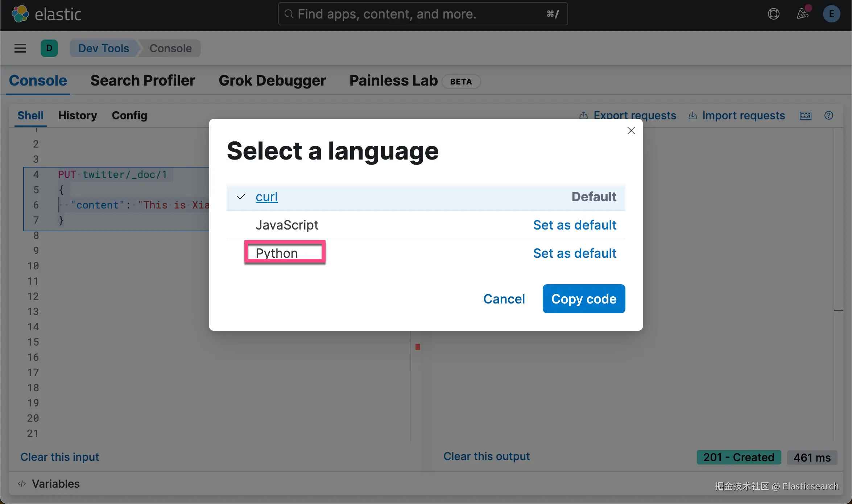Image resolution: width=852 pixels, height=504 pixels.
Task: Open console help question mark icon
Action: tap(828, 116)
